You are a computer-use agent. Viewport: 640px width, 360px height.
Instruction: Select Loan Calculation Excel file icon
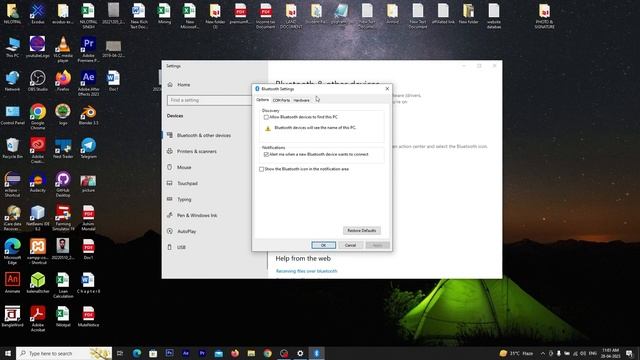63,285
